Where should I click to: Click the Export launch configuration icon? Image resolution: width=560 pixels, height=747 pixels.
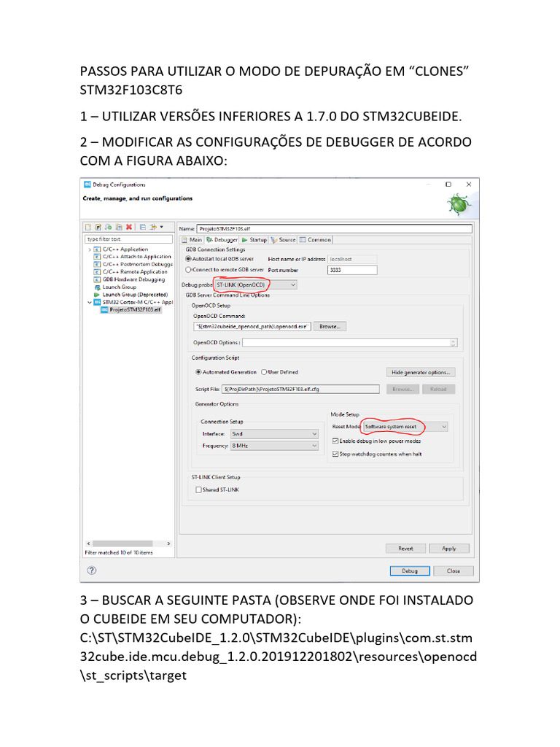[108, 228]
